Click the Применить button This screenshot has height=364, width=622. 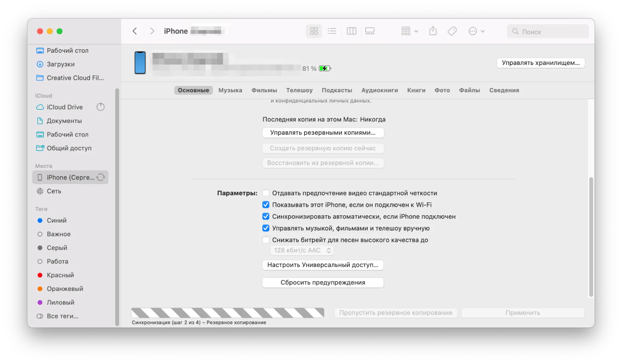click(x=523, y=313)
